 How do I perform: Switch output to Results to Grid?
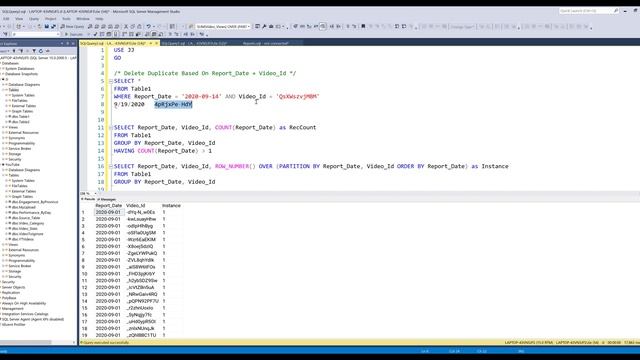pyautogui.click(x=154, y=34)
